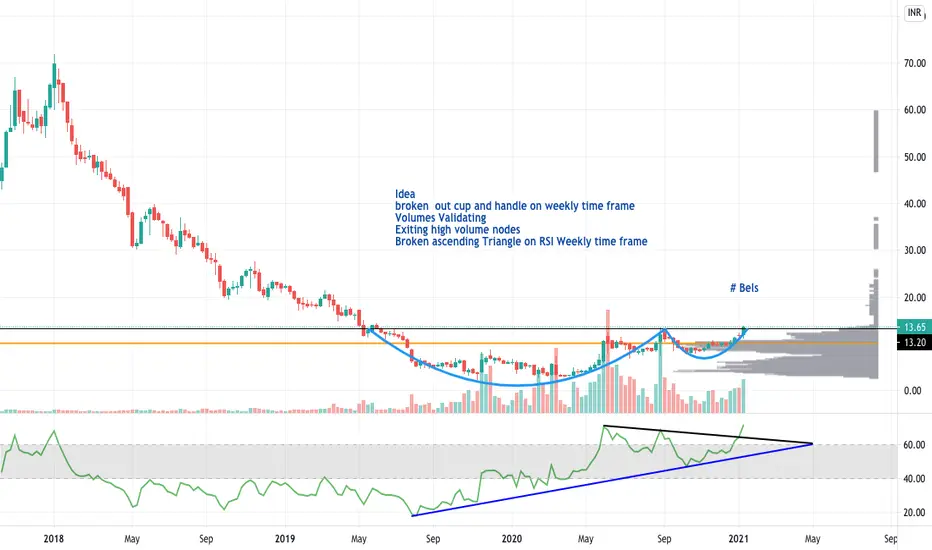
Task: Select the black descending RSI trendline
Action: (x=707, y=435)
